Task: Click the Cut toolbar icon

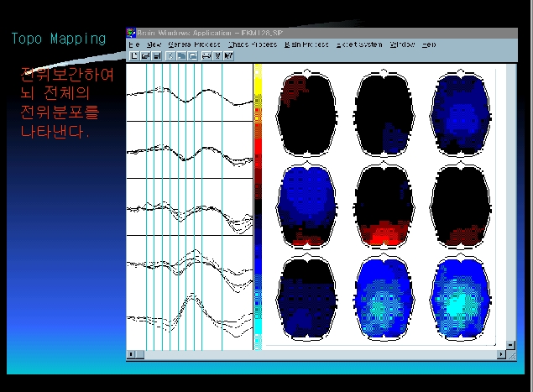Action: [x=170, y=55]
